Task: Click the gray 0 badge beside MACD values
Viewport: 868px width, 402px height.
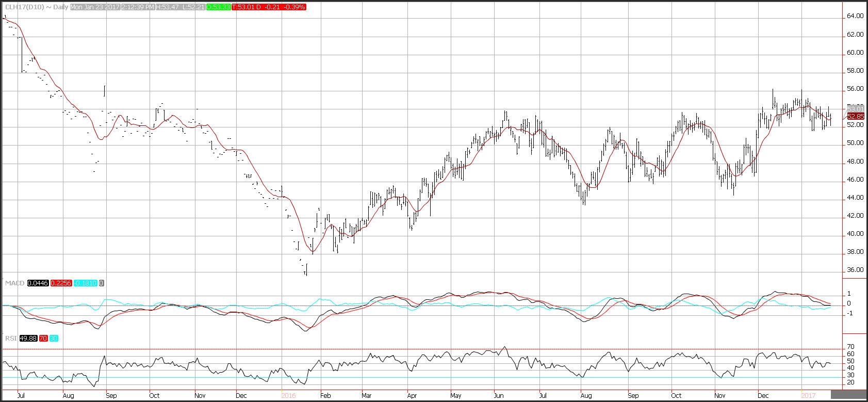Action: (x=102, y=283)
